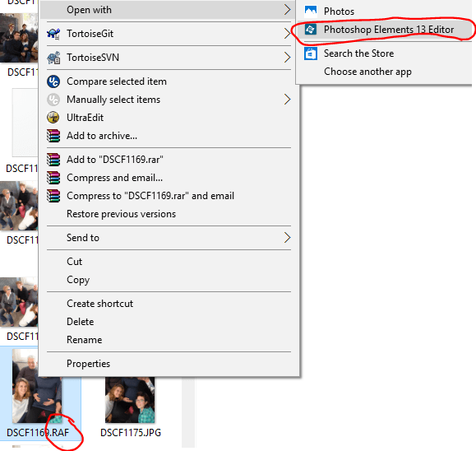
Task: Expand the Manually select items submenu arrow
Action: tap(287, 100)
